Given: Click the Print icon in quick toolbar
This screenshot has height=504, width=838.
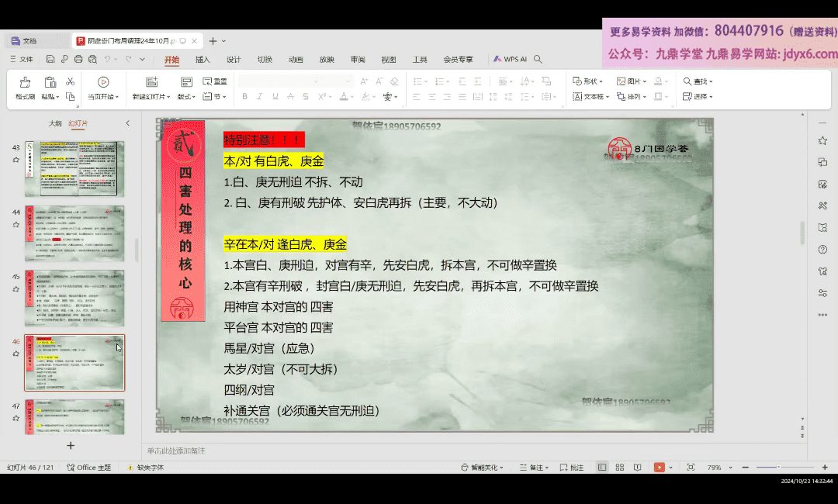Looking at the screenshot, I should [x=78, y=59].
